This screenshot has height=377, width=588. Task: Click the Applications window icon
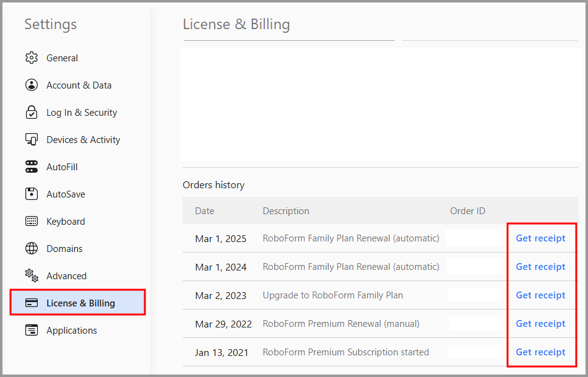[32, 330]
